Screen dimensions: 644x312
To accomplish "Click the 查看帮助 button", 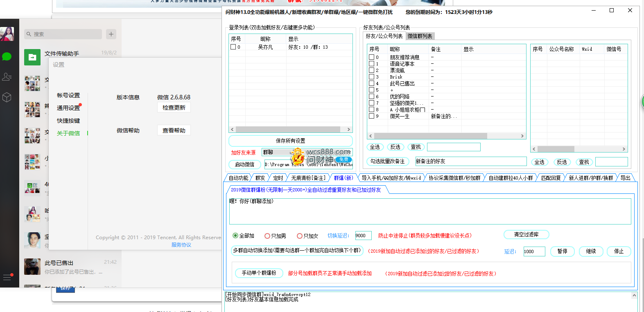I will [x=174, y=130].
